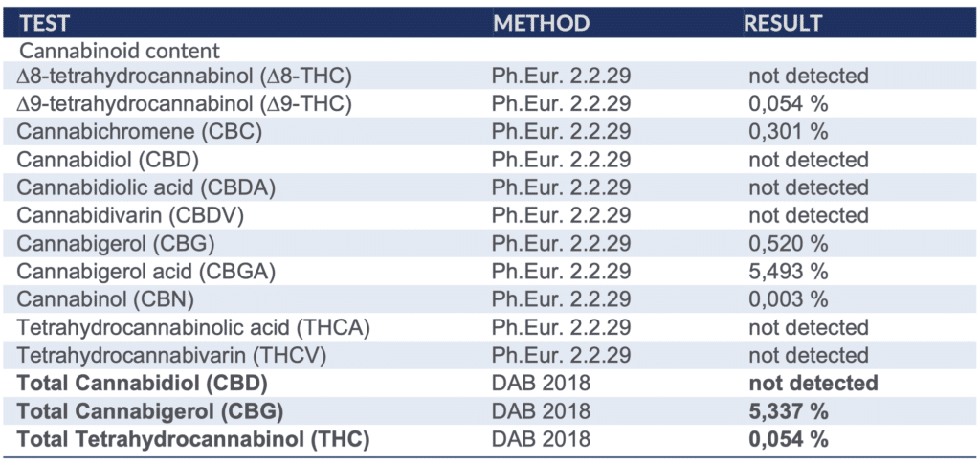Click the Cannabidivarin (CBDV) test name
Screen dimensions: 980x463
[x=129, y=215]
